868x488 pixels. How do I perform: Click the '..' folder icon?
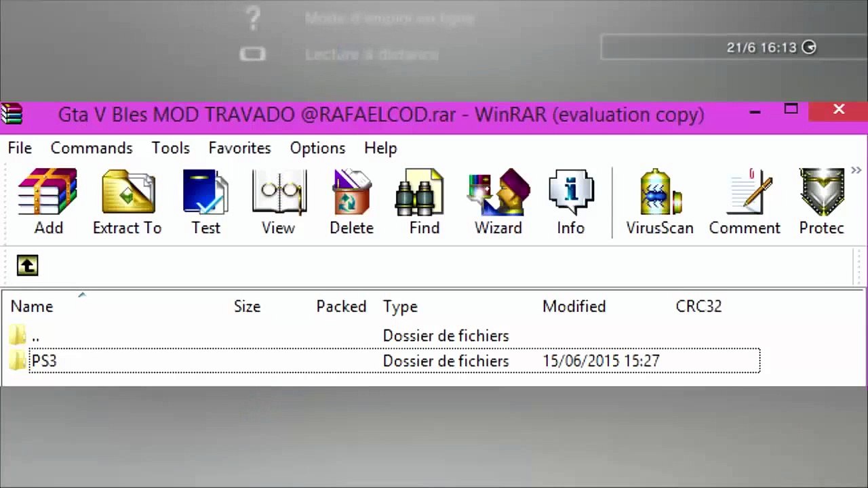tap(18, 335)
